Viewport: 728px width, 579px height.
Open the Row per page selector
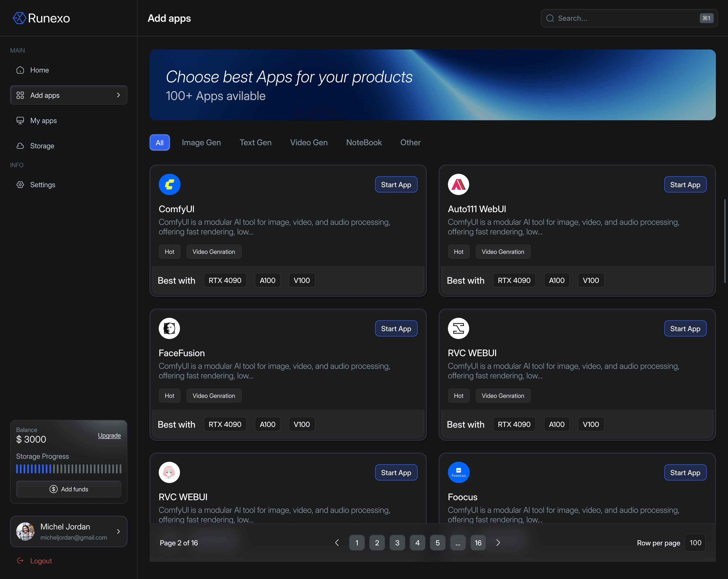(695, 543)
